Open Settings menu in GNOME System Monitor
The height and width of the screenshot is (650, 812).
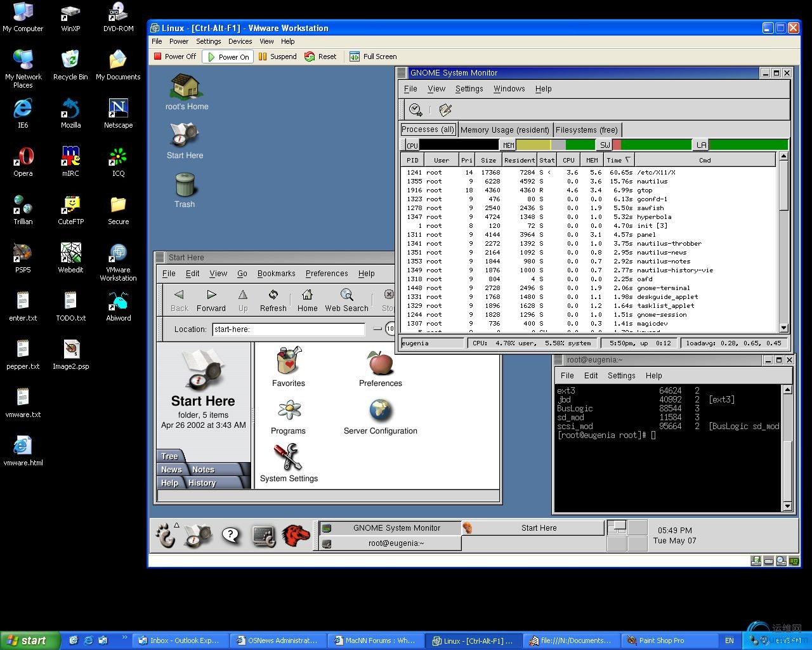(x=469, y=89)
